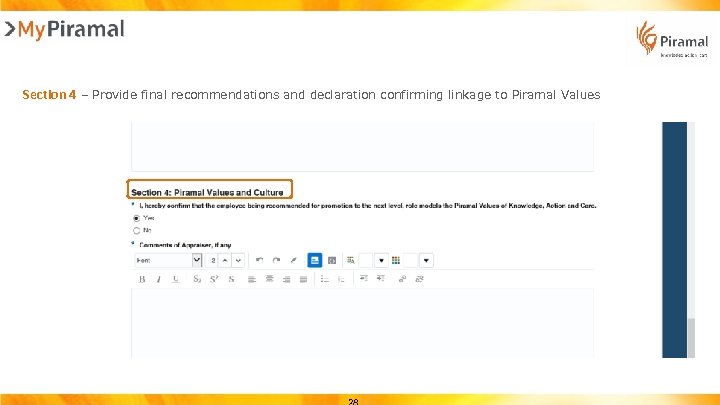Click the foreground color swatch box
The height and width of the screenshot is (405, 720).
366,260
